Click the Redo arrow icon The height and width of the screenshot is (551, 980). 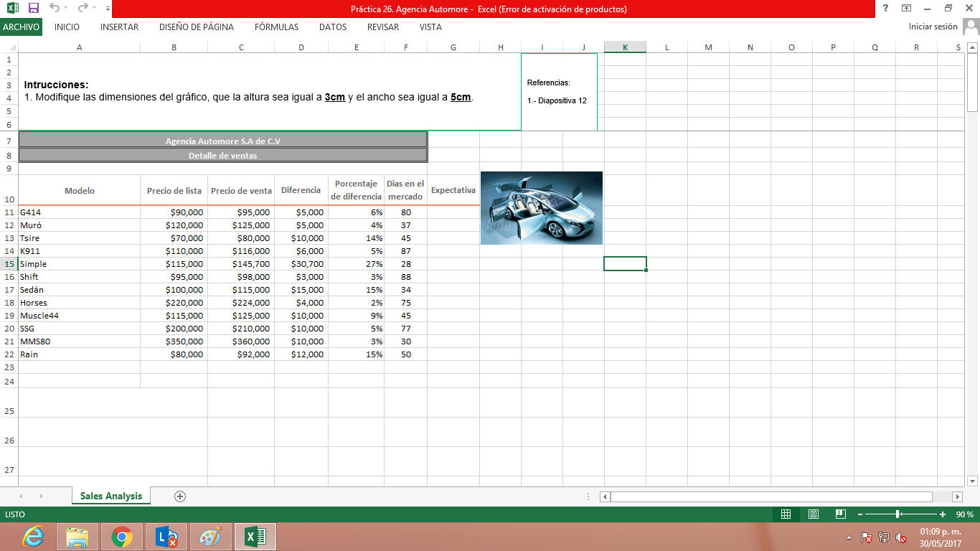pos(83,9)
